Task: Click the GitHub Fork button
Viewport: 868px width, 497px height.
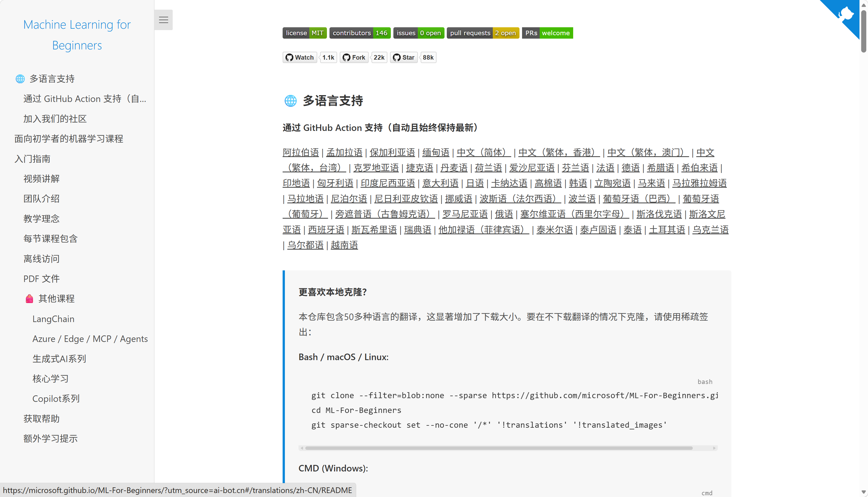Action: tap(354, 57)
